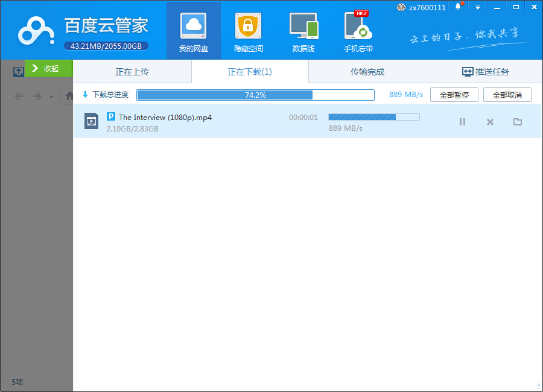Image resolution: width=543 pixels, height=392 pixels.
Task: Click the notification bell icon
Action: click(x=458, y=7)
